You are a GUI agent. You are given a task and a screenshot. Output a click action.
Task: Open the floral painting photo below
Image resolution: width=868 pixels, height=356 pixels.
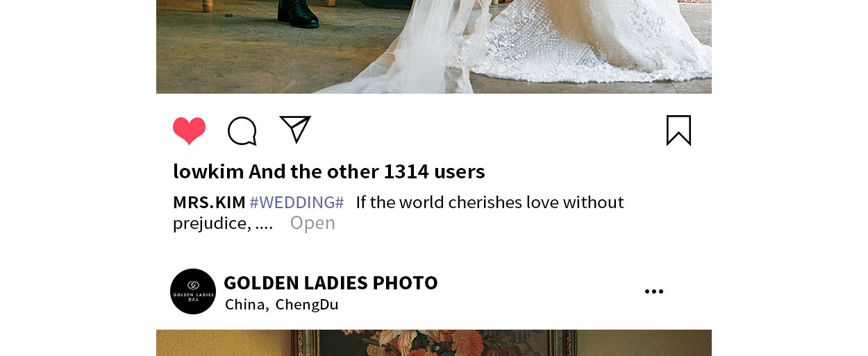tap(434, 343)
